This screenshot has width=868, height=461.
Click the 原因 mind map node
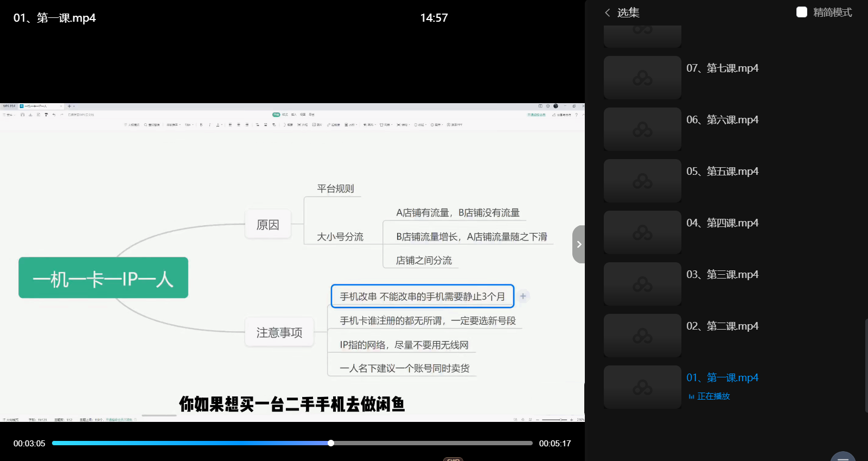[267, 224]
